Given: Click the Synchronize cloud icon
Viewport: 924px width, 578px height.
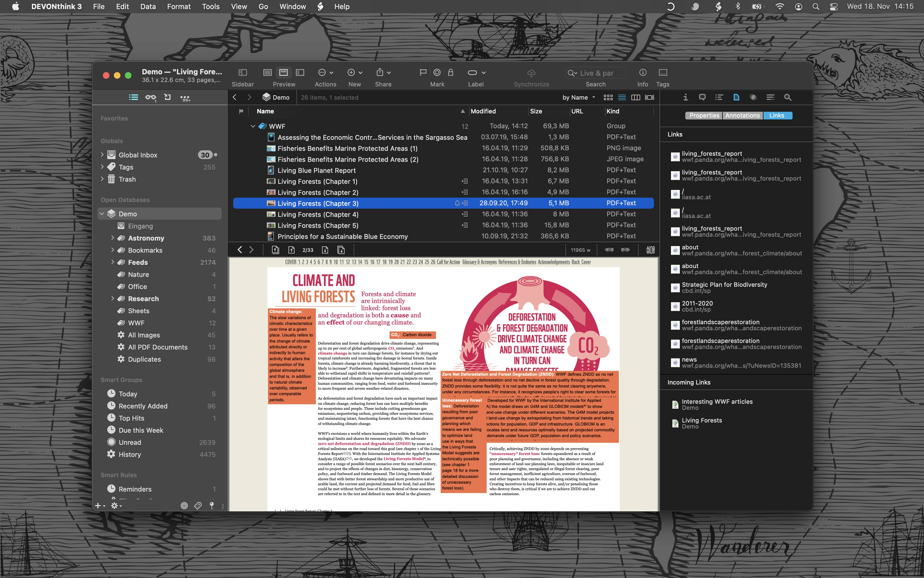Looking at the screenshot, I should coord(531,73).
